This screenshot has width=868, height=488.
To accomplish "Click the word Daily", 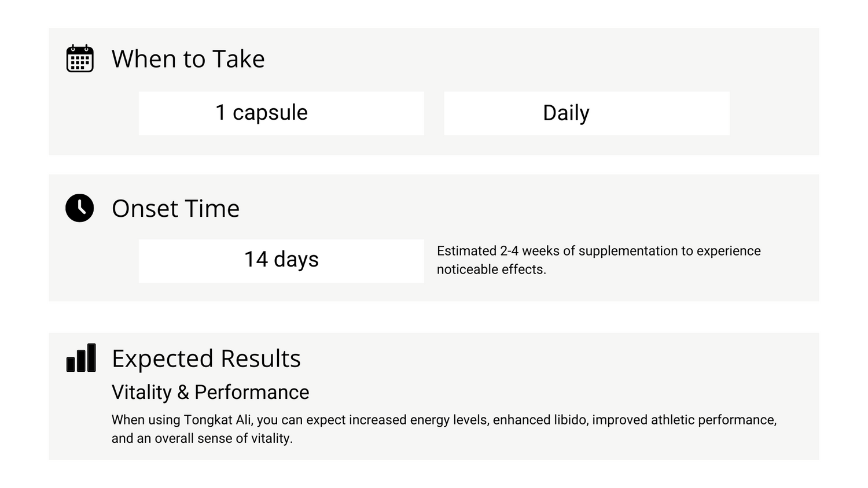I will click(566, 113).
